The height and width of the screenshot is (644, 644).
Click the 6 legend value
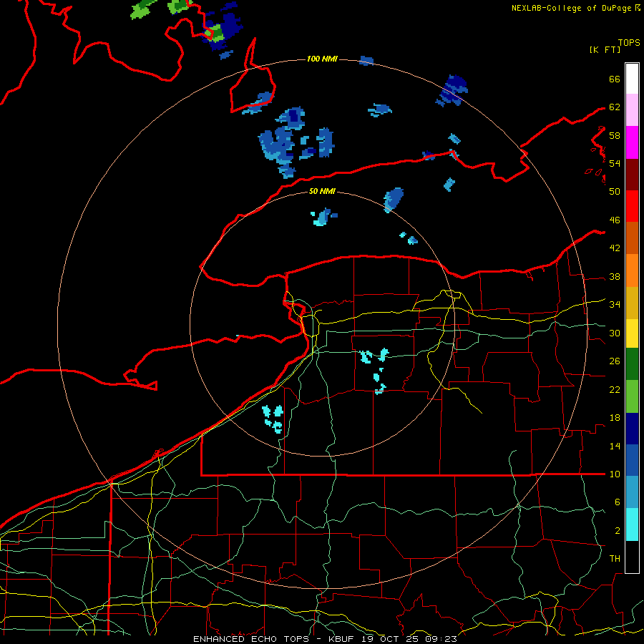618,502
